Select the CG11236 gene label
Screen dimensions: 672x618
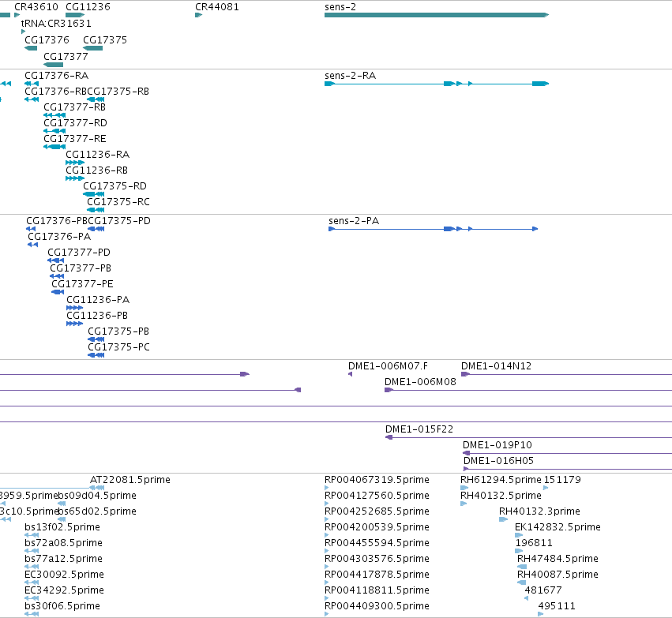88,7
